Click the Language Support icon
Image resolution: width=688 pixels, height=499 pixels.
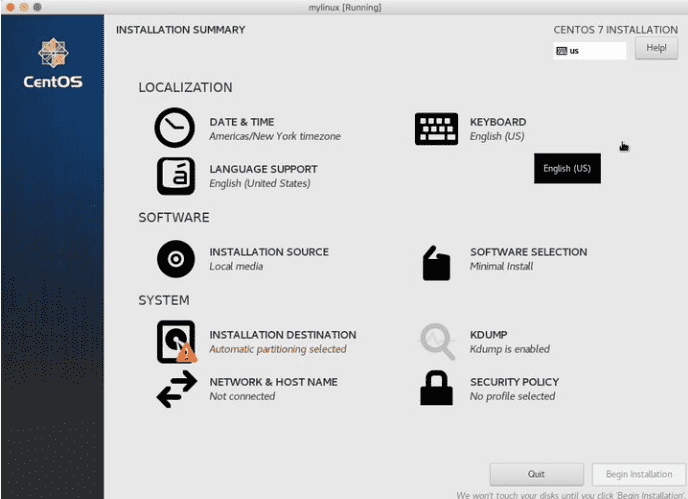176,176
